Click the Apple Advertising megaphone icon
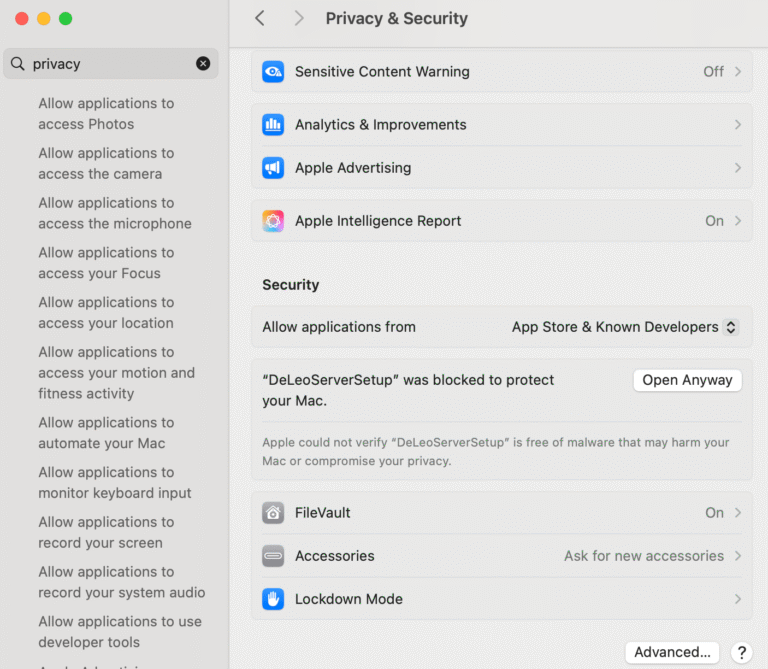Image resolution: width=768 pixels, height=669 pixels. (x=273, y=168)
